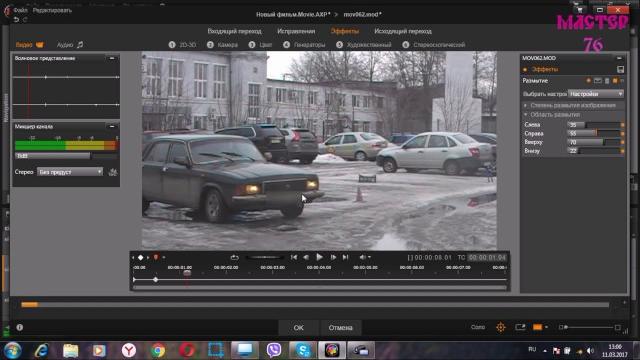The height and width of the screenshot is (360, 640).
Task: Step one frame forward
Action: pyautogui.click(x=333, y=257)
